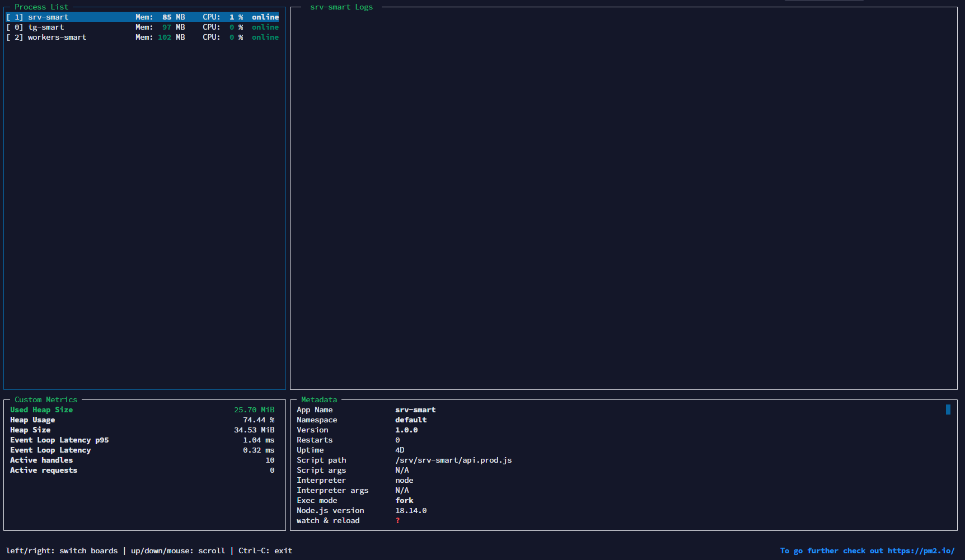Viewport: 965px width, 560px height.
Task: Click the online status of srv-smart
Action: point(265,17)
